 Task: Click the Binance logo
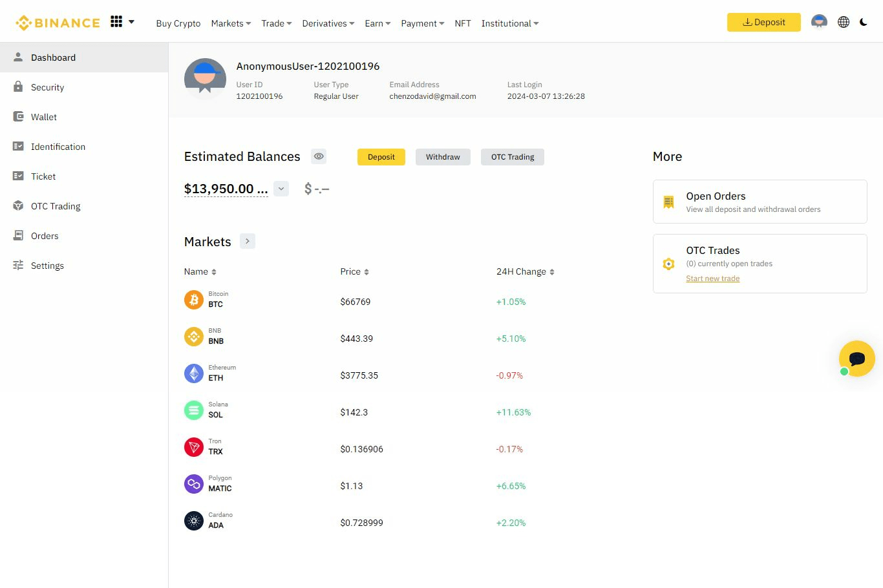click(x=58, y=23)
